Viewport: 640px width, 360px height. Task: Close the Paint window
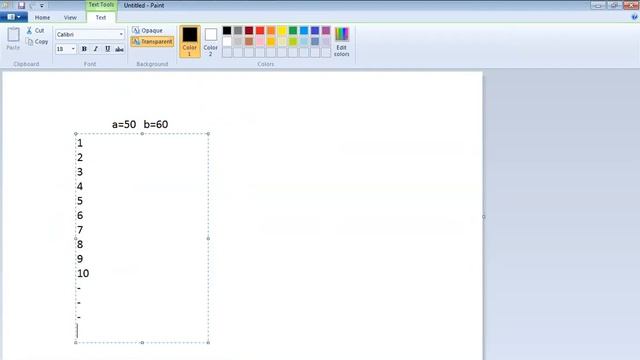pos(631,5)
